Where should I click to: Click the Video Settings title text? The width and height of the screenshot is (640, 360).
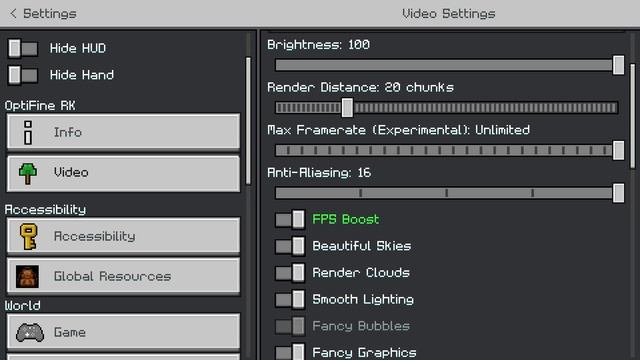(449, 13)
